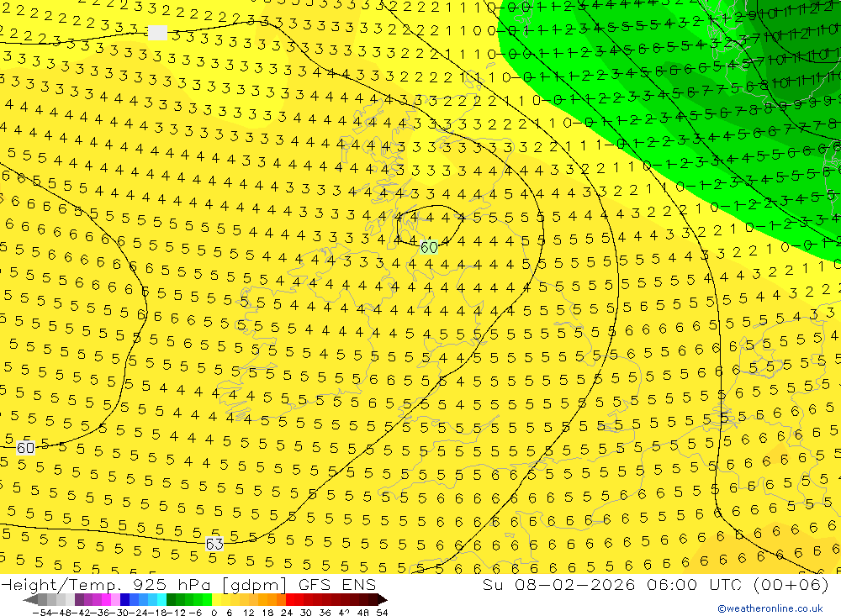Click the dark blue -30 swatch in the color scale

tap(124, 599)
